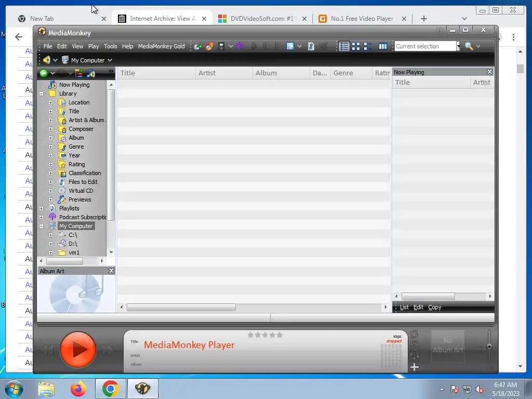Expand the C:\ drive node
This screenshot has height=399, width=532.
pyautogui.click(x=50, y=235)
